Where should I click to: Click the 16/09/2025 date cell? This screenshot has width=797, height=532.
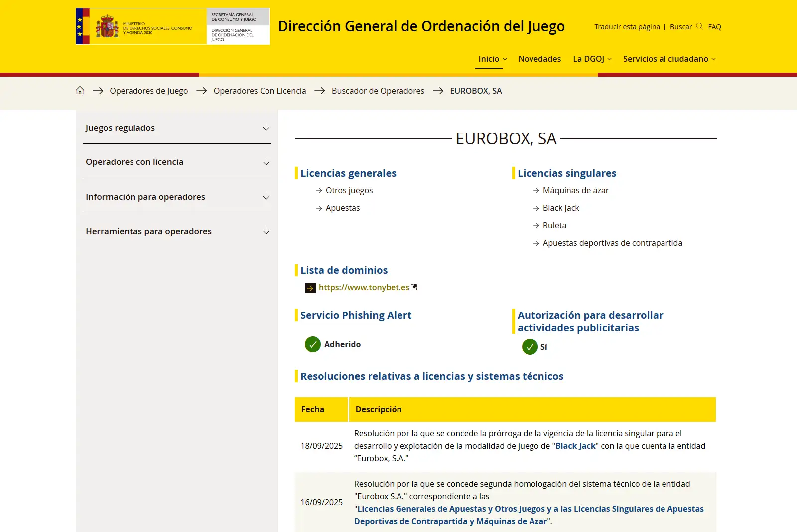[x=321, y=502]
